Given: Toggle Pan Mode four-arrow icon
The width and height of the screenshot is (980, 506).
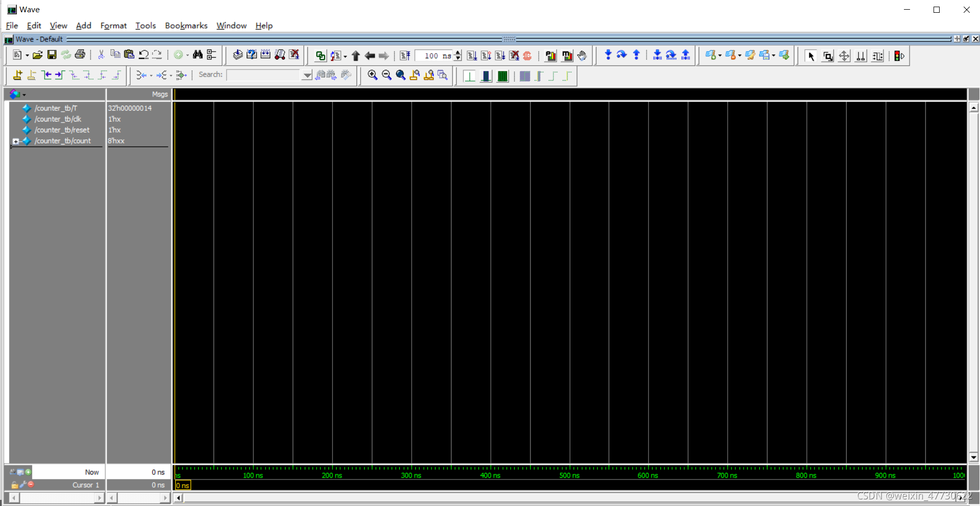Looking at the screenshot, I should click(845, 56).
